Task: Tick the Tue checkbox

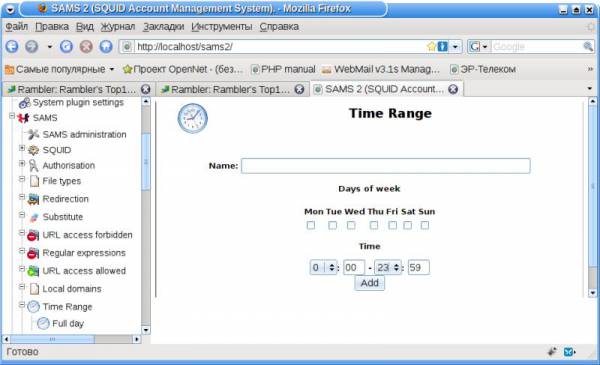Action: pyautogui.click(x=333, y=225)
